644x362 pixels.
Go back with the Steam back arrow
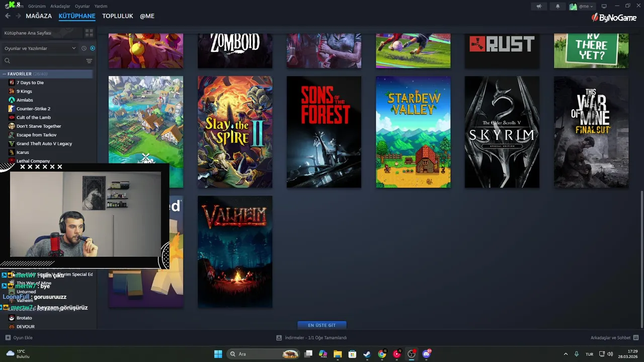[8, 16]
